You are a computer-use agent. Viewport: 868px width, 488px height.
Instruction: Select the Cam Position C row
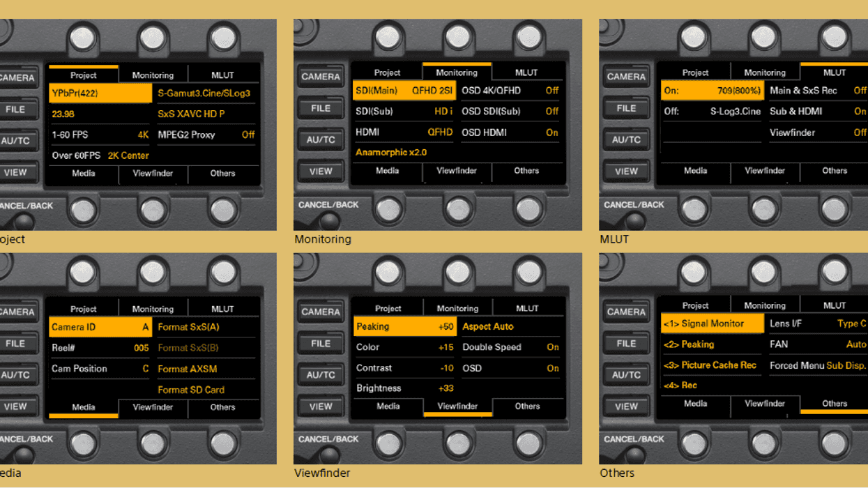pos(100,369)
